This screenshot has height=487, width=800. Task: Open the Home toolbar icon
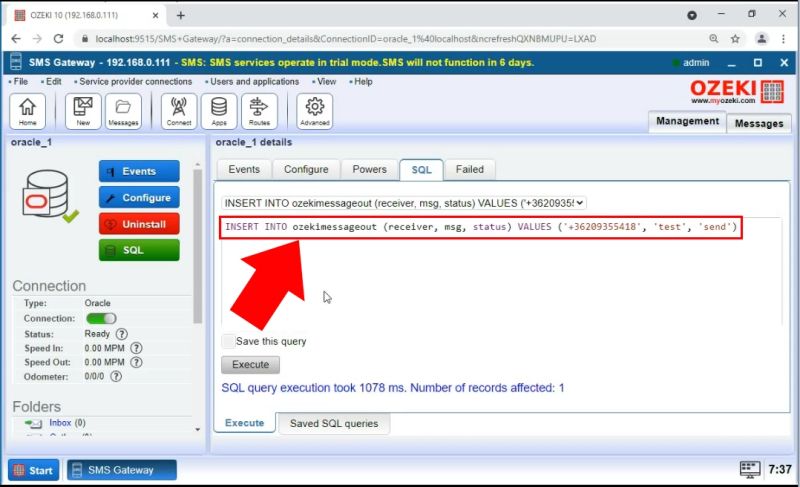tap(28, 111)
